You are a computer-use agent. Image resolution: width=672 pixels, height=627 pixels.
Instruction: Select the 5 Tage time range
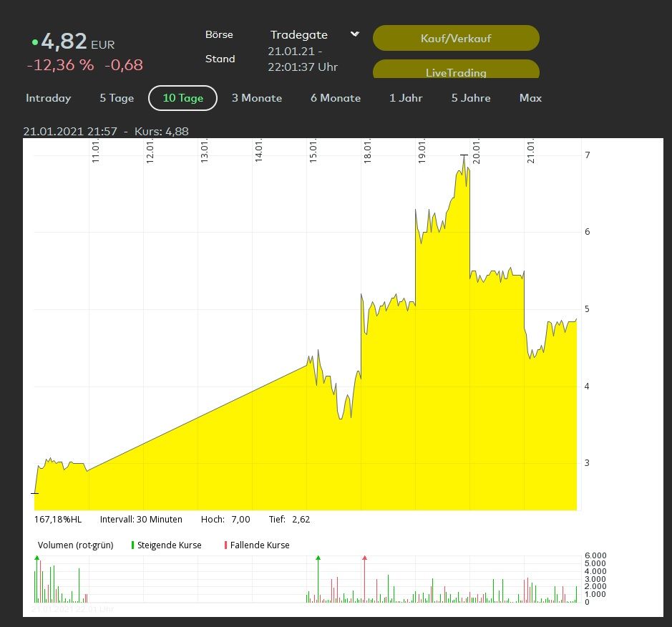coord(117,98)
